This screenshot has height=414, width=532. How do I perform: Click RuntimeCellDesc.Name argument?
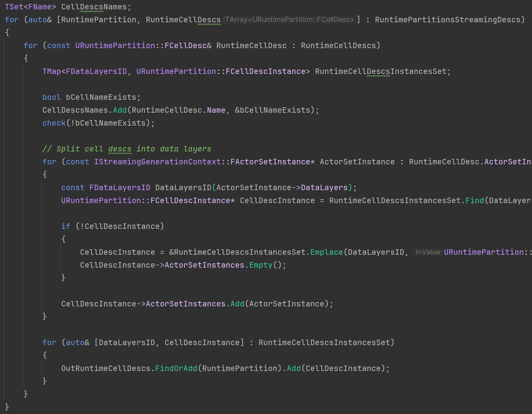[179, 110]
